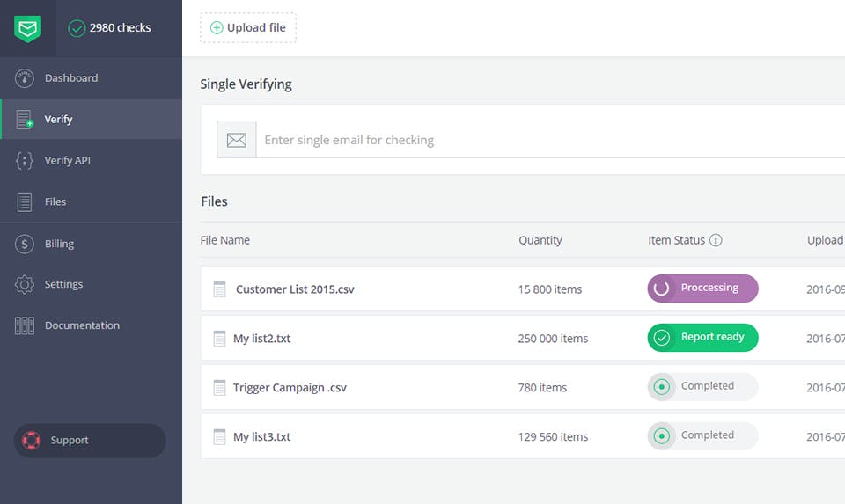Viewport: 845px width, 504px height.
Task: Click the Dashboard gauge icon
Action: click(25, 78)
